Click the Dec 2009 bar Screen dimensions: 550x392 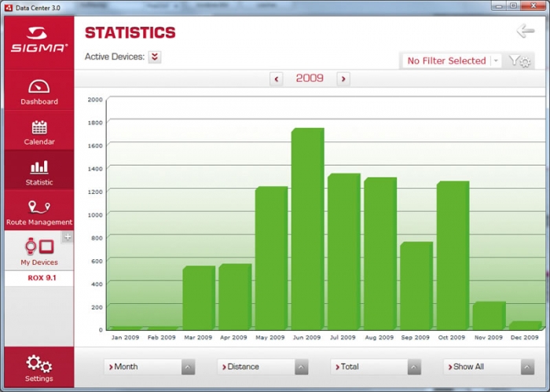(x=526, y=325)
